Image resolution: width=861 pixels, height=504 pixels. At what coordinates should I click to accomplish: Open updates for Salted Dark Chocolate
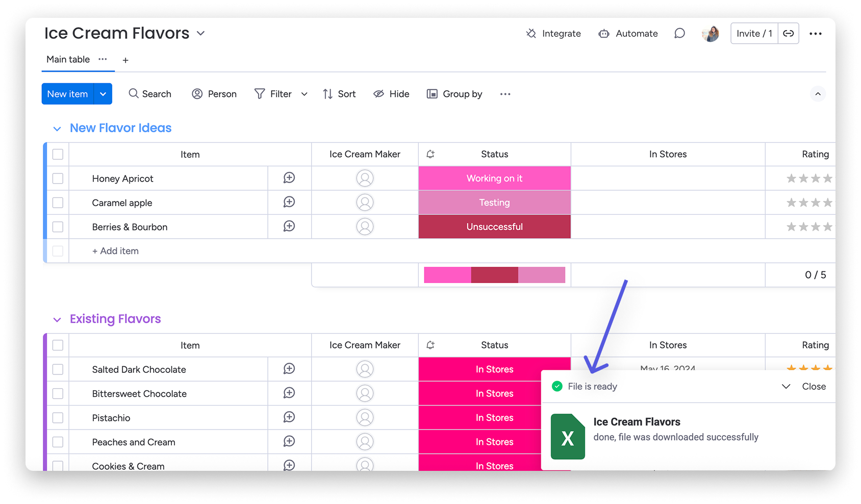[289, 369]
